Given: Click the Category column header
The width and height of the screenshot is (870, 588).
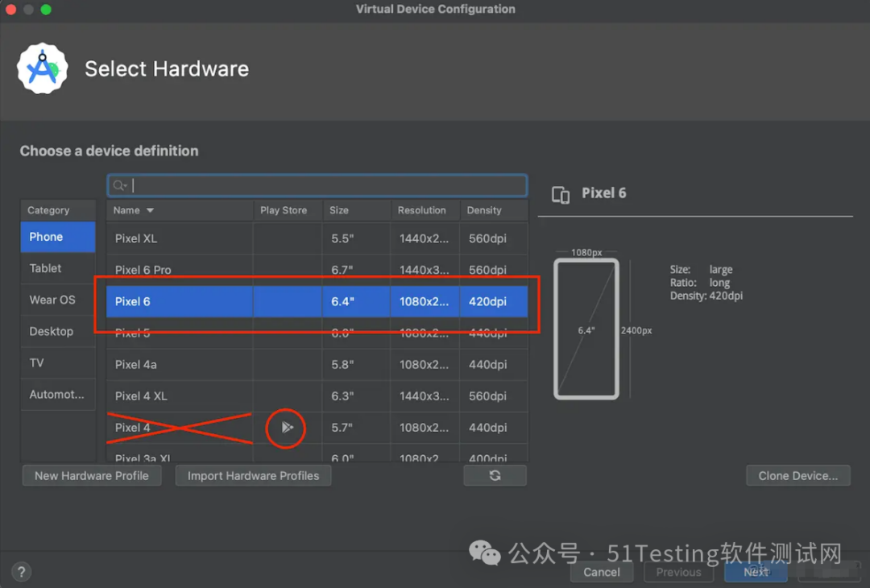Looking at the screenshot, I should tap(58, 210).
